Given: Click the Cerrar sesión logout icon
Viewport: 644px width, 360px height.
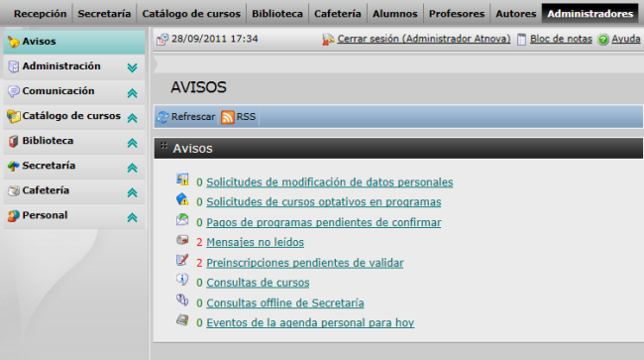Looking at the screenshot, I should click(x=328, y=40).
